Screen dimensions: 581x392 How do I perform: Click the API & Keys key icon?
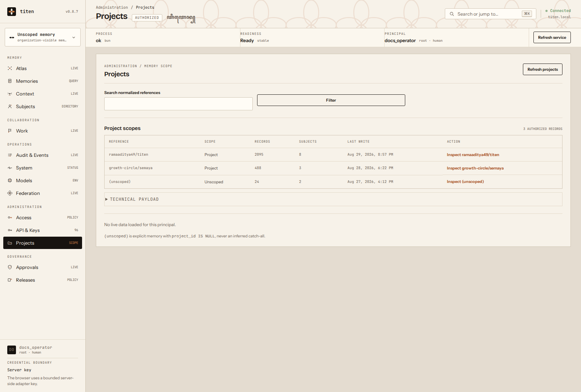(x=10, y=230)
